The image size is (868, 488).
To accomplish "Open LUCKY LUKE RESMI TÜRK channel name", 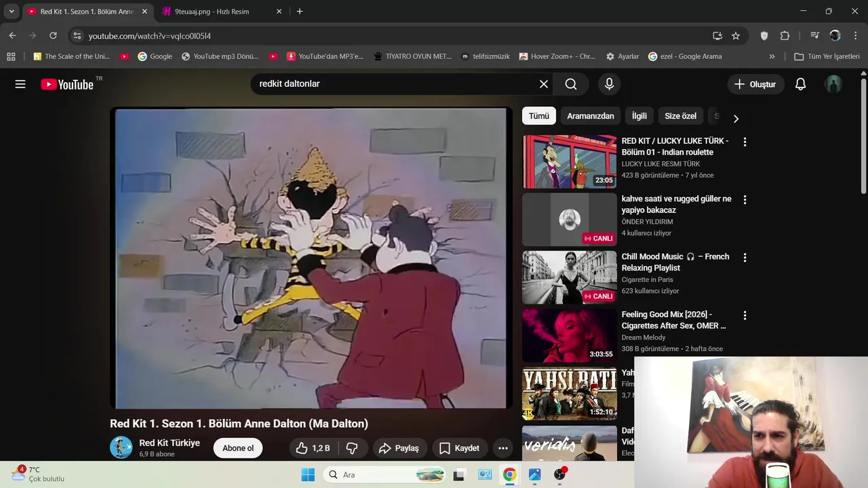I will [x=660, y=164].
